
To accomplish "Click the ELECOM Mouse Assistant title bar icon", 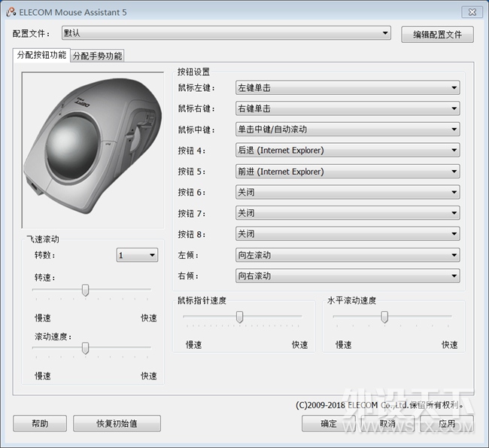I will [x=11, y=12].
